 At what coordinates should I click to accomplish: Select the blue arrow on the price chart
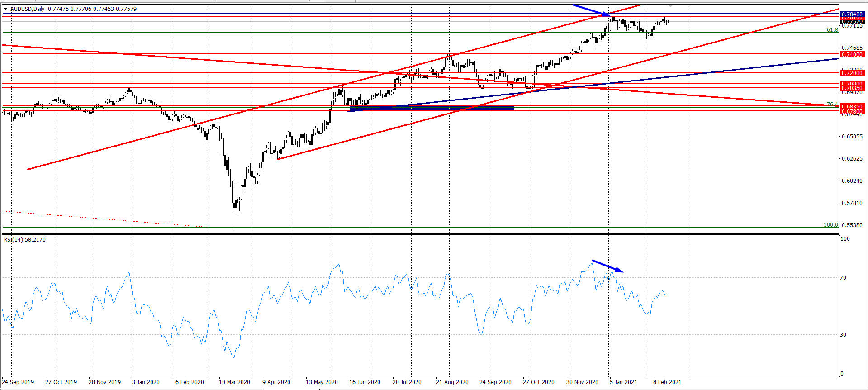point(591,10)
